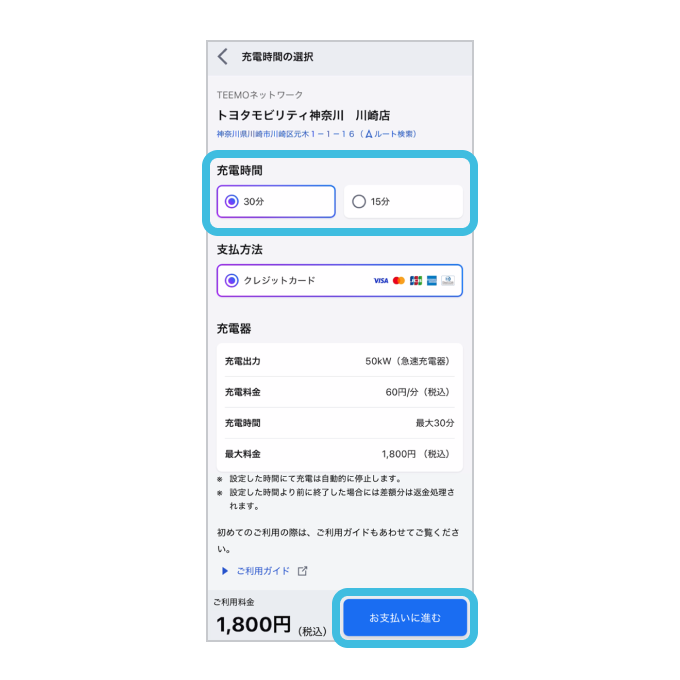Image resolution: width=680 pixels, height=680 pixels.
Task: Click the Diners Club card logo
Action: point(448,281)
